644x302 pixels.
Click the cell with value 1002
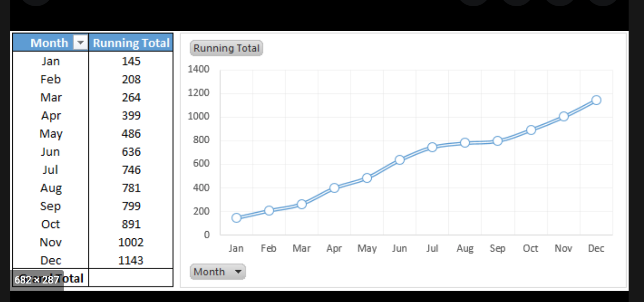coord(131,242)
